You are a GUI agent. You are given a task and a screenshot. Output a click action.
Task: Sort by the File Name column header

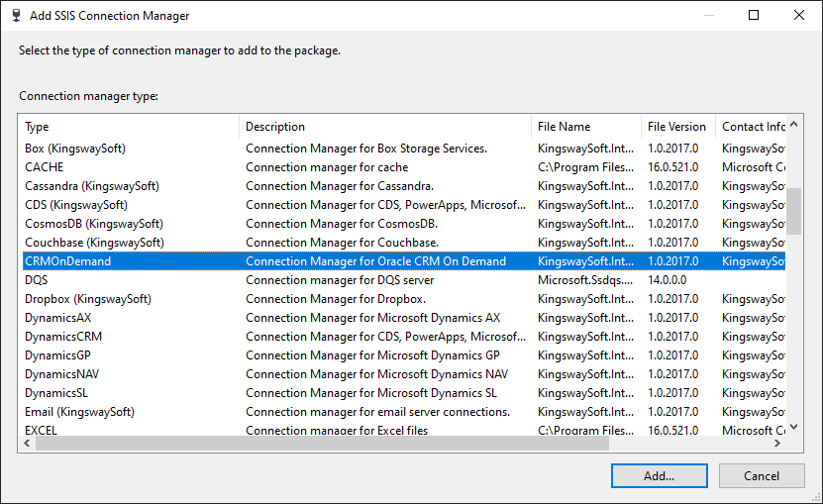(x=586, y=127)
